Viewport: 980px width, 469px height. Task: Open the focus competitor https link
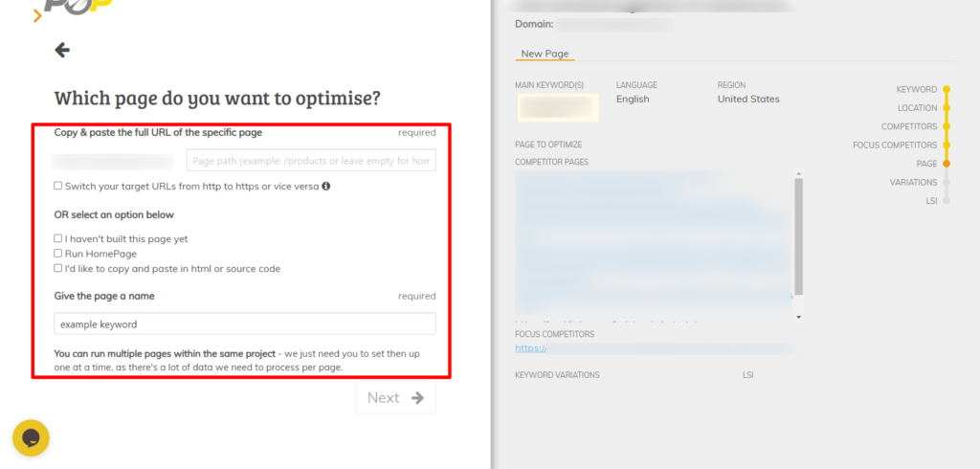coord(530,348)
